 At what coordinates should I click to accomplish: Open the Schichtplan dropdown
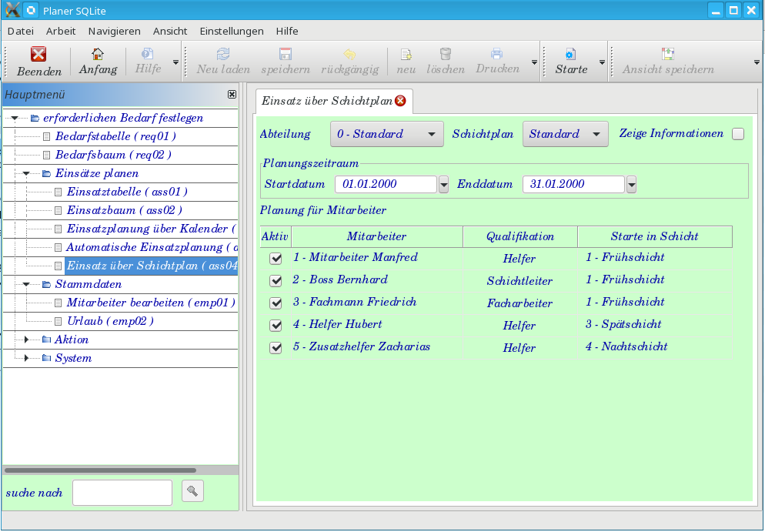[565, 134]
